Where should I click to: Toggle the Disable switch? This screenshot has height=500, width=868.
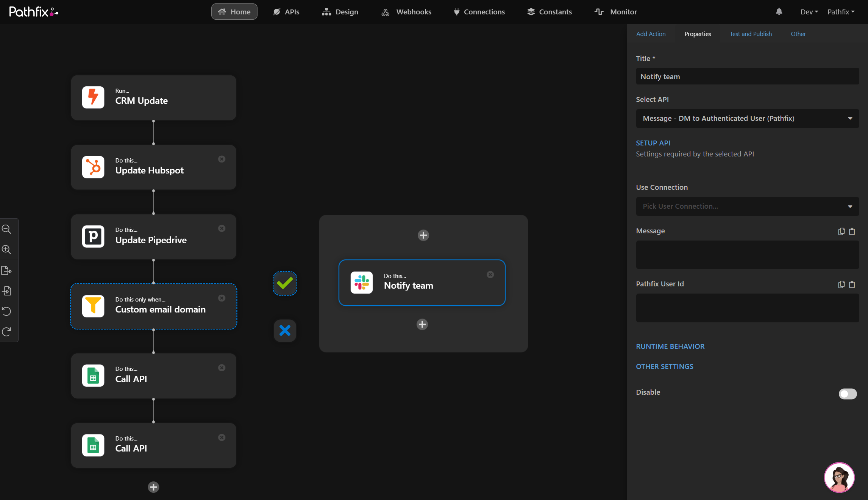848,394
